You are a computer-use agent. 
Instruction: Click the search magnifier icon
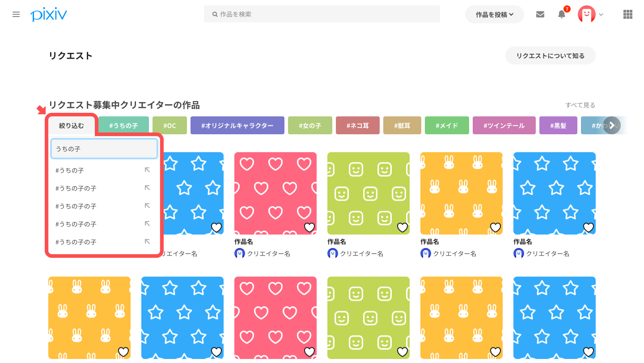click(x=214, y=14)
